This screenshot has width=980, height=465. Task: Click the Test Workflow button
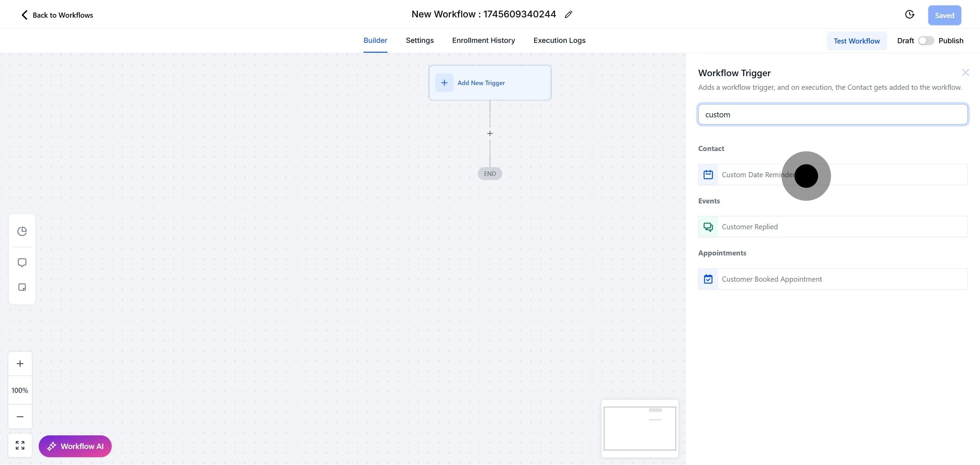856,41
